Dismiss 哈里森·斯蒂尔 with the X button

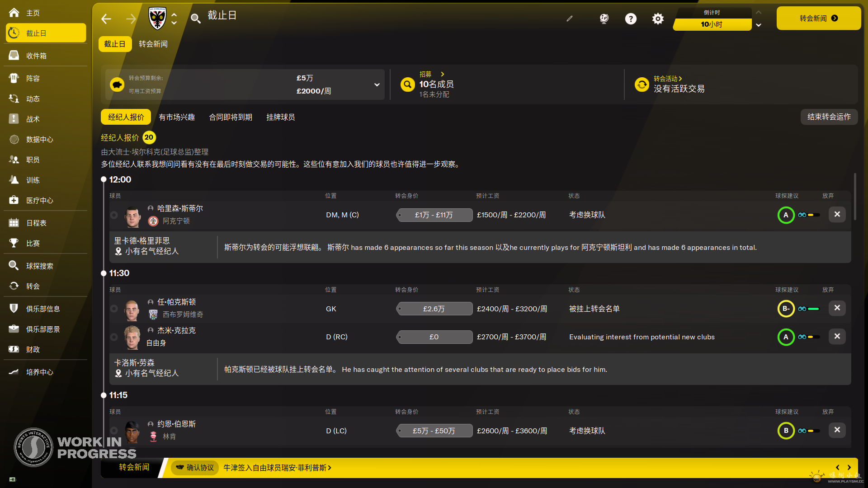(x=837, y=214)
